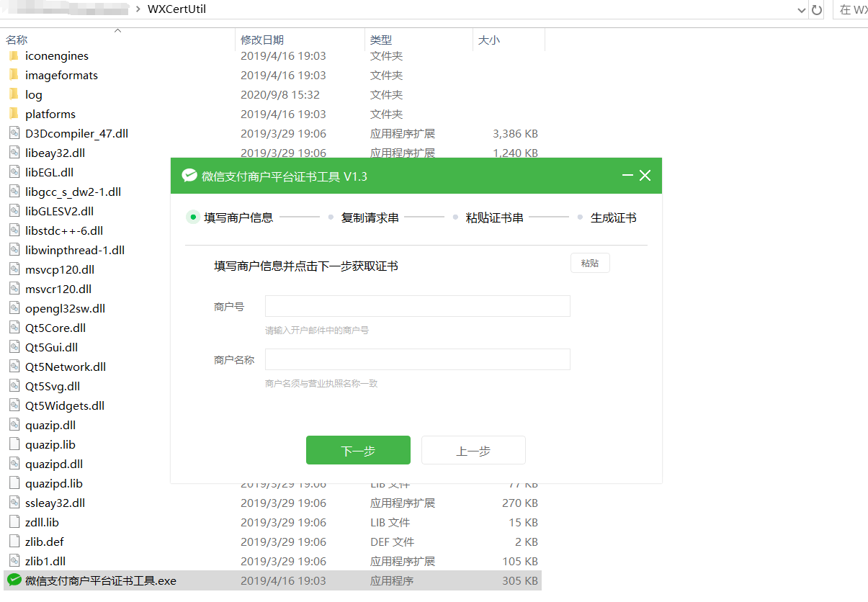Click the Qt5Core.dll file icon

coord(14,328)
